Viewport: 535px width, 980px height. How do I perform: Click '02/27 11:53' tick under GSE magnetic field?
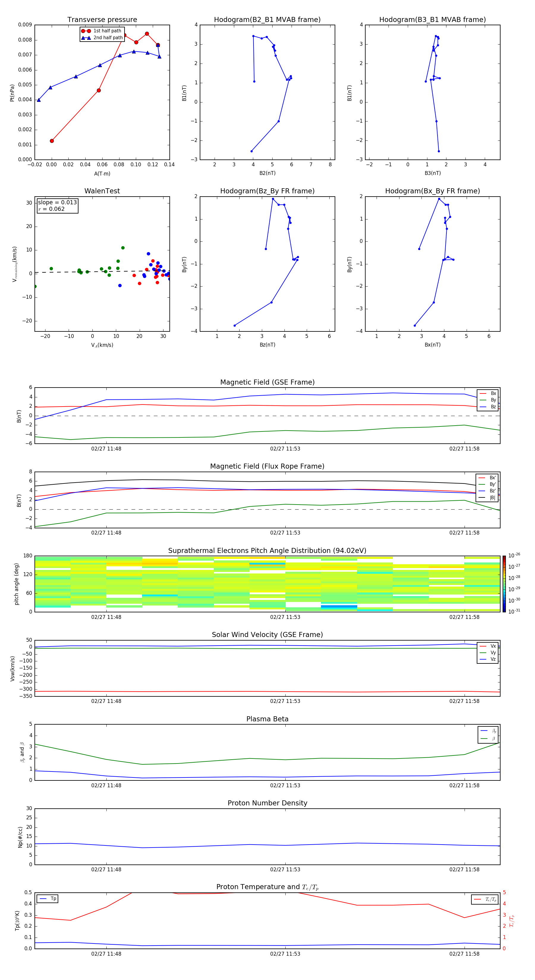(x=285, y=449)
